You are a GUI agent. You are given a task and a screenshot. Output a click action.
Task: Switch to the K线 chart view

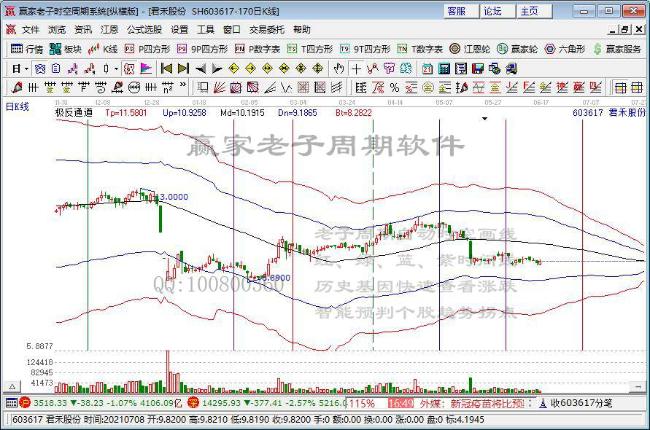[103, 49]
